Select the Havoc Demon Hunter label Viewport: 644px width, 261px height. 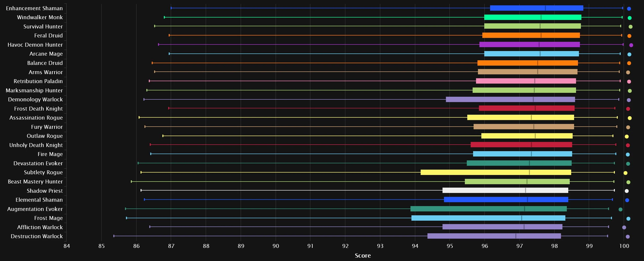[35, 45]
